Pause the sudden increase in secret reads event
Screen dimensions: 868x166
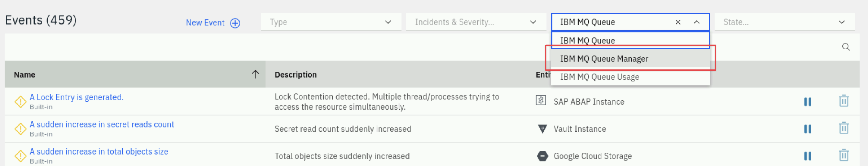click(807, 129)
